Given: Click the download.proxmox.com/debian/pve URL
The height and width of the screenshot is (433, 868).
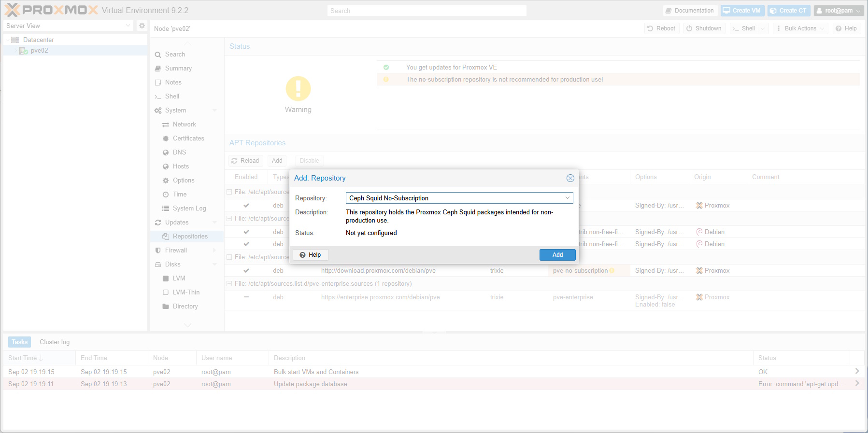Looking at the screenshot, I should [378, 271].
